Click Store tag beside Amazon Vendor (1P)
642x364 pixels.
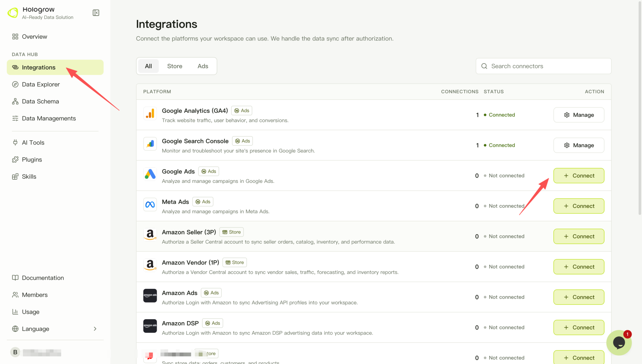234,262
